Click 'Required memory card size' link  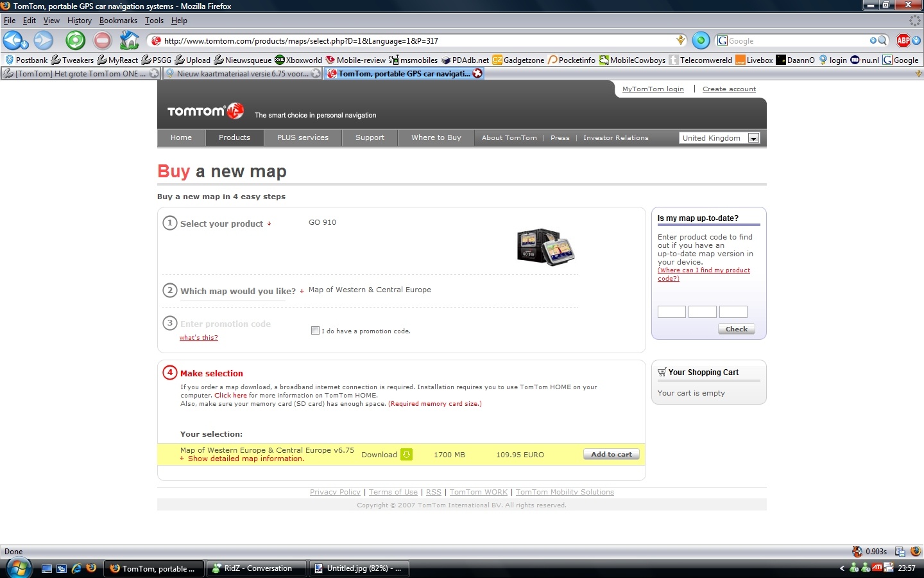pos(435,404)
